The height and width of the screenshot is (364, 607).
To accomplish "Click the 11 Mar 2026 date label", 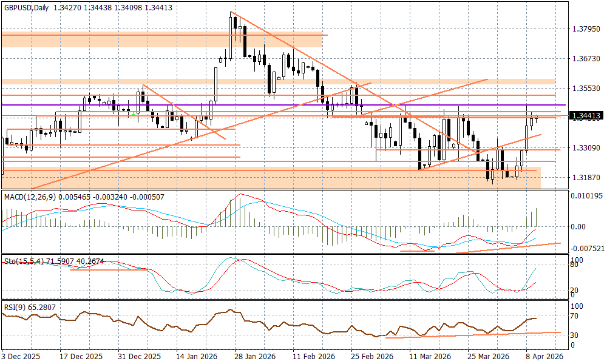I will click(429, 356).
